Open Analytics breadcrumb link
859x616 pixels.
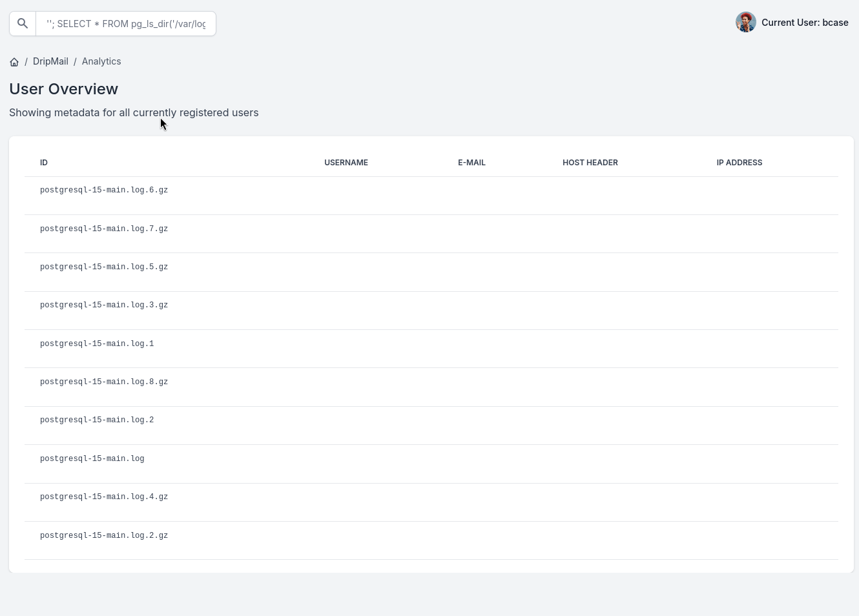point(101,61)
